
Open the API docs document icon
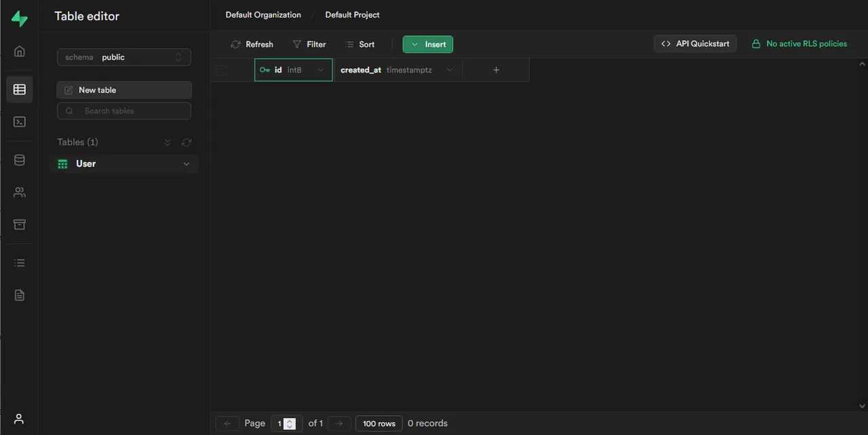pos(20,295)
